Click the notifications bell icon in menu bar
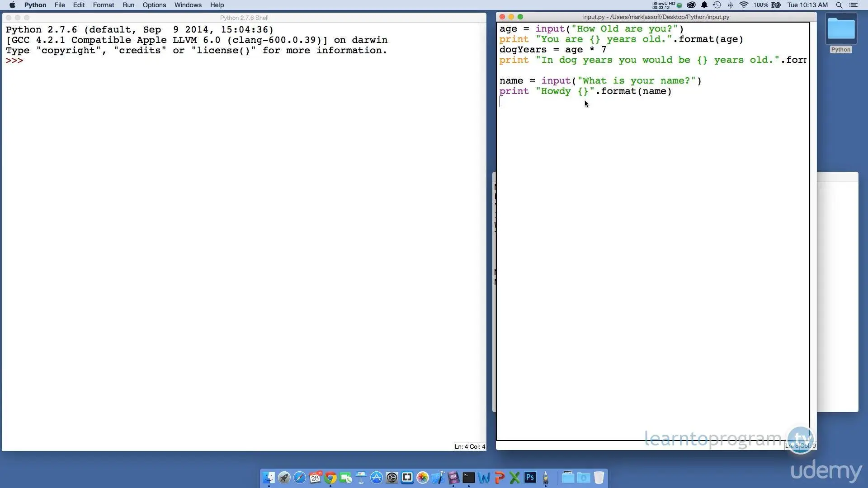Screen dimensions: 868x488 coord(704,5)
